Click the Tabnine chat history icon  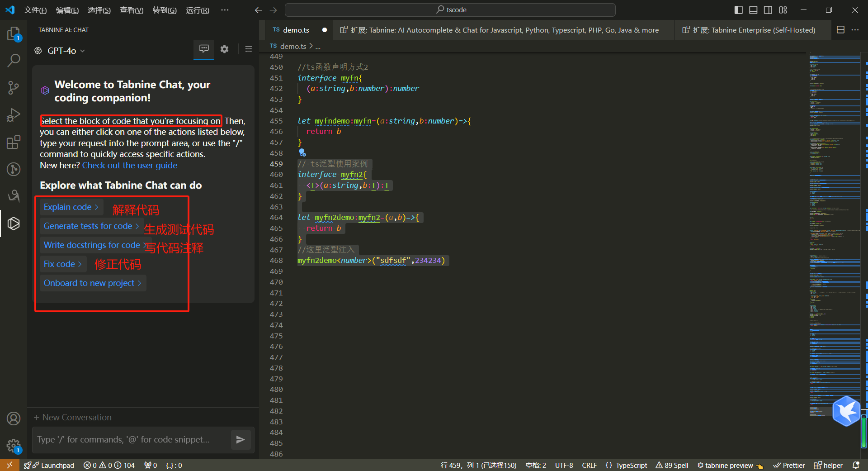tap(204, 49)
